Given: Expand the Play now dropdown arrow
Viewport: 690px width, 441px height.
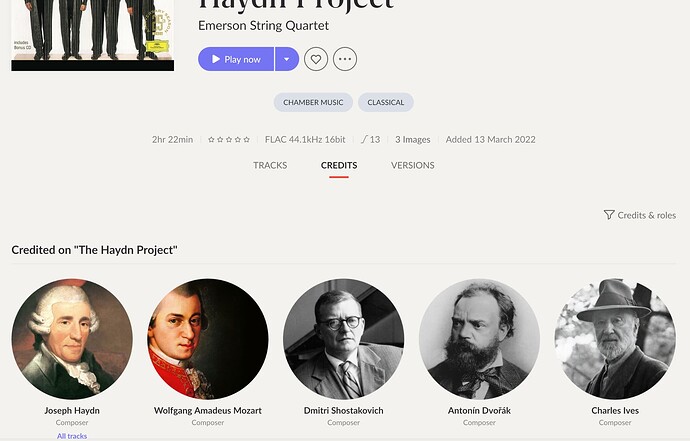Looking at the screenshot, I should pos(287,59).
